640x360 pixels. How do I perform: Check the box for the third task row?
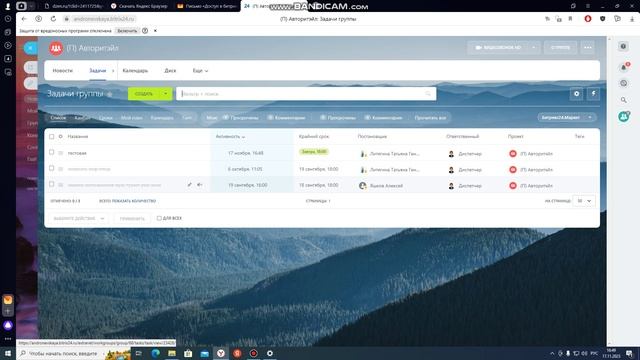[x=51, y=184]
